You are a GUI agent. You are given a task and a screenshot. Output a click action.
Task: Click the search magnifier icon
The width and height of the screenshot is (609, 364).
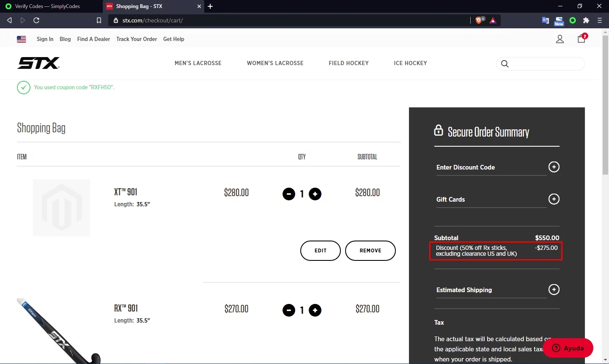(505, 64)
